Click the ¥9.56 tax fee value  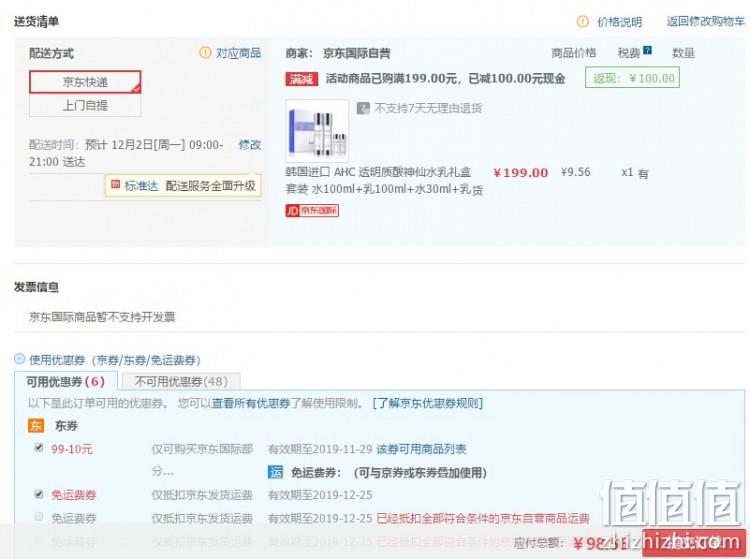point(575,172)
